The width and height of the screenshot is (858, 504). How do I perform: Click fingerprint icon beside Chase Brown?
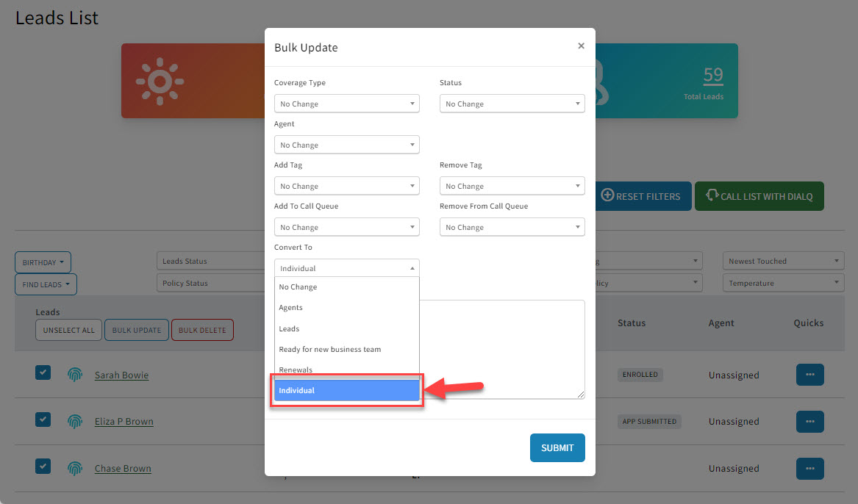point(75,469)
